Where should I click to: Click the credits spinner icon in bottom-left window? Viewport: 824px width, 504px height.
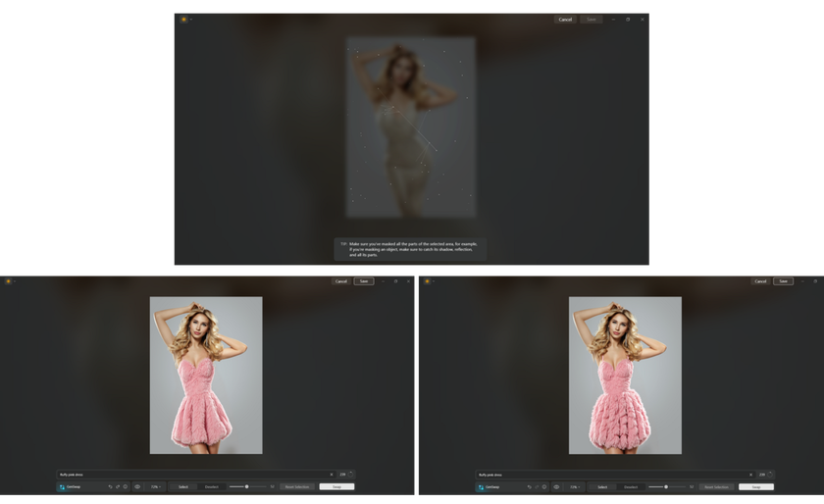350,475
